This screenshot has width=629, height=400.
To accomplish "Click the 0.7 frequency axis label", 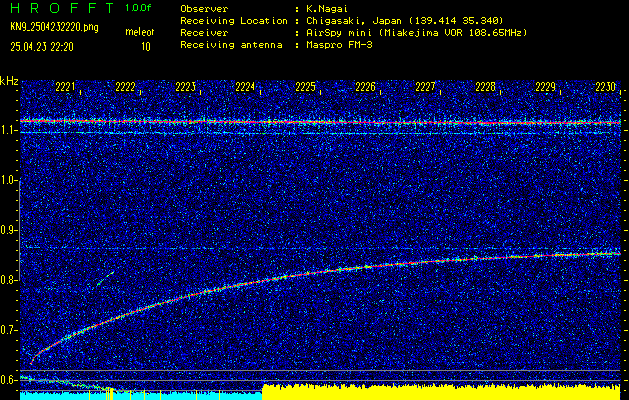I will 9,330.
